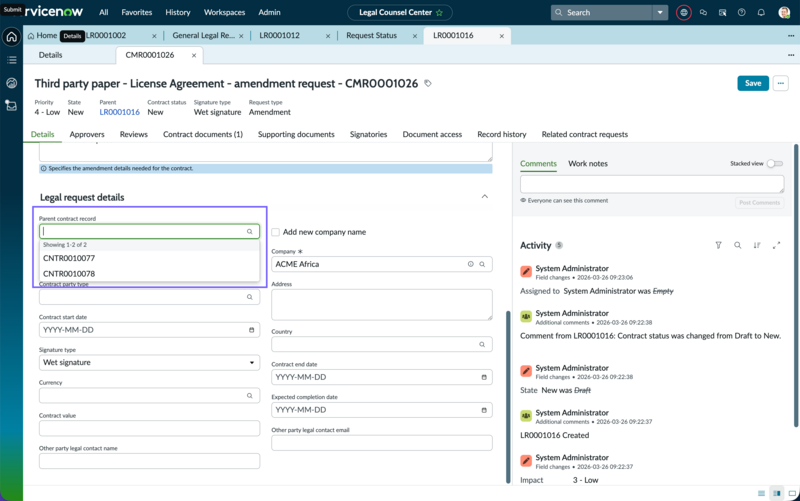
Task: Switch to the Reviews tab
Action: [134, 134]
